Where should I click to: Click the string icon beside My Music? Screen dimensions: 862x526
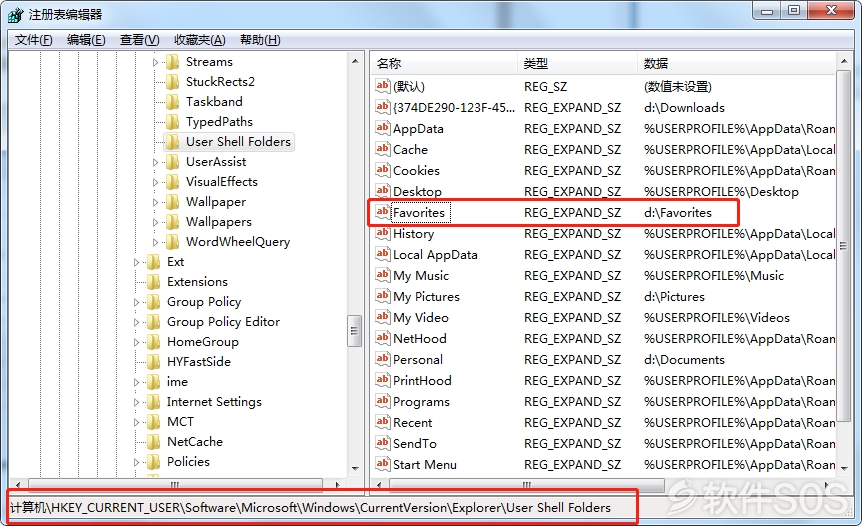pos(383,275)
